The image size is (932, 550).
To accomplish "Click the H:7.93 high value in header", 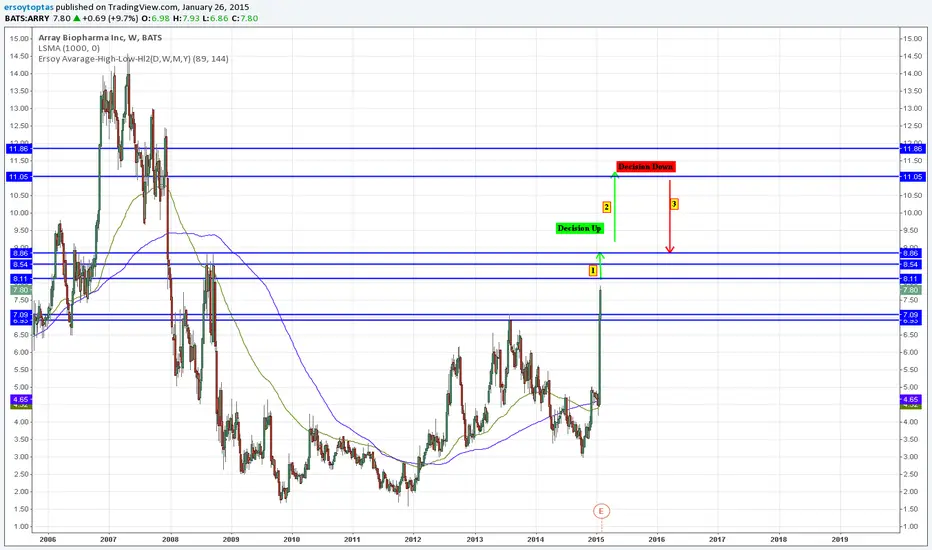I will pos(187,18).
